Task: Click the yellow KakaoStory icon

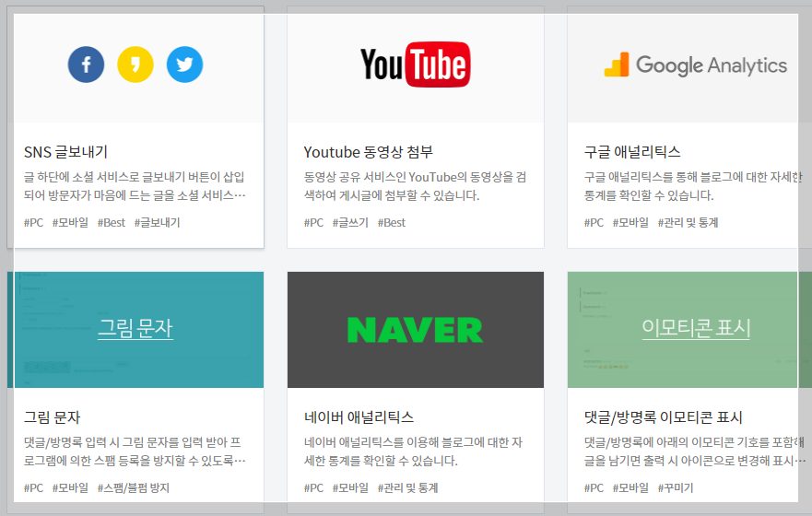Action: point(135,64)
